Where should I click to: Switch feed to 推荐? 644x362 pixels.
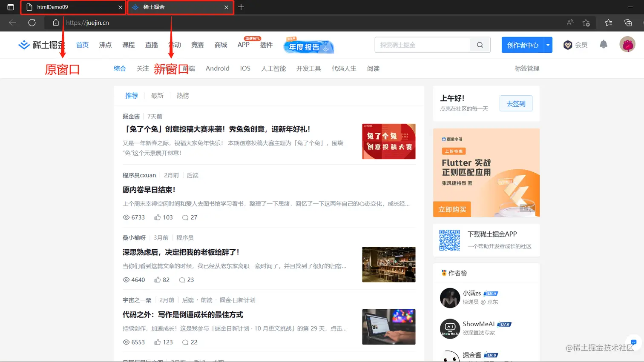(x=132, y=95)
